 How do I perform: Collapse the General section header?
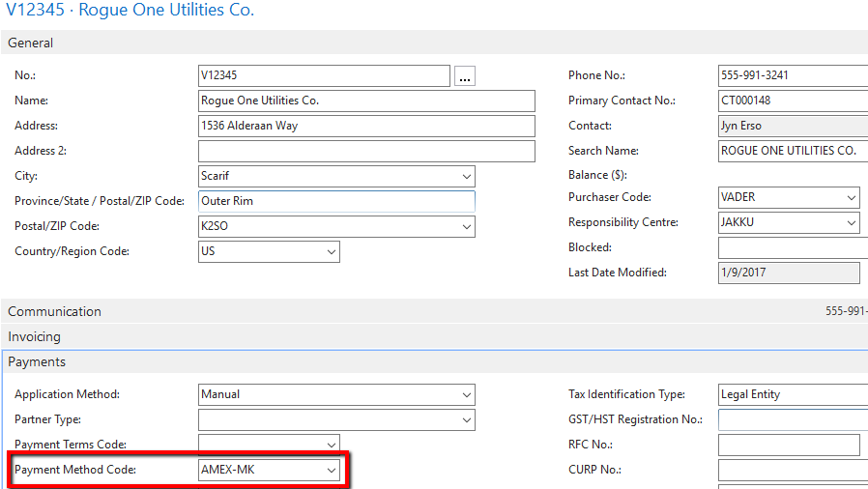coord(31,43)
